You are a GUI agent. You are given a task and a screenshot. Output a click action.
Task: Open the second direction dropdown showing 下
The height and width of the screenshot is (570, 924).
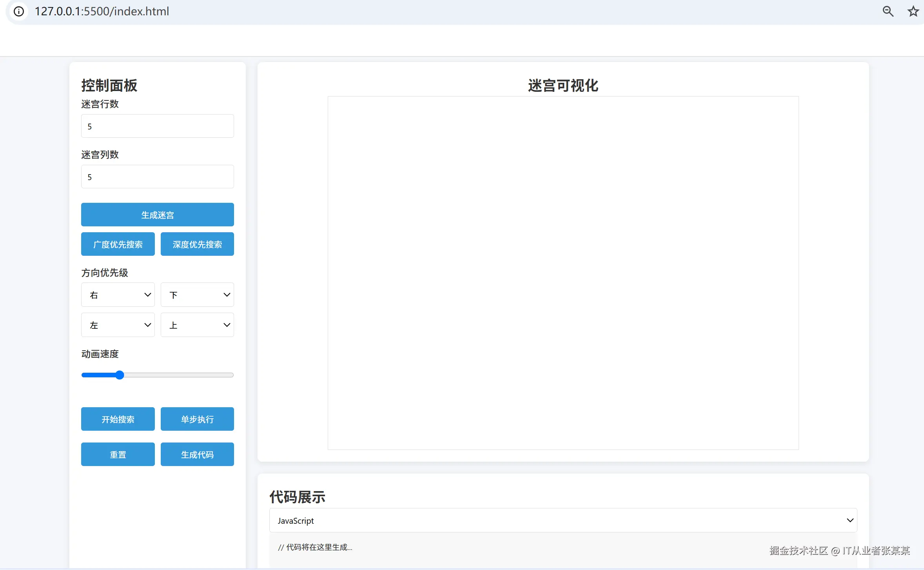click(197, 295)
